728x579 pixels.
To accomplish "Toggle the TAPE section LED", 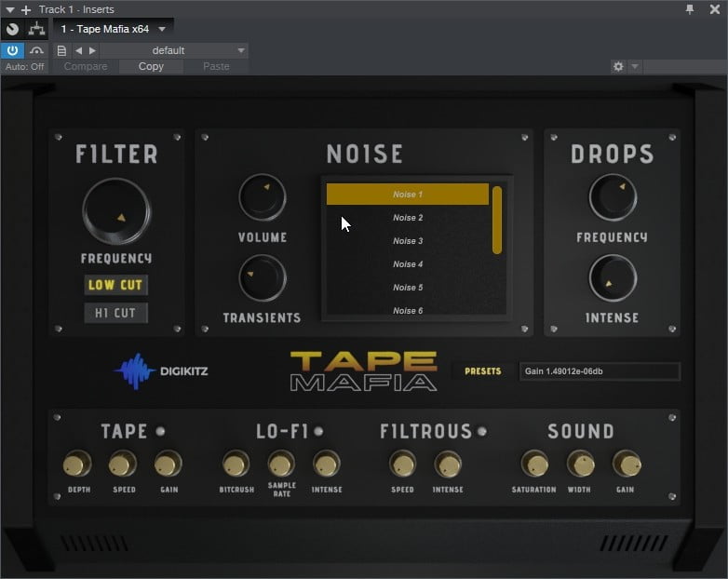I will (x=161, y=431).
